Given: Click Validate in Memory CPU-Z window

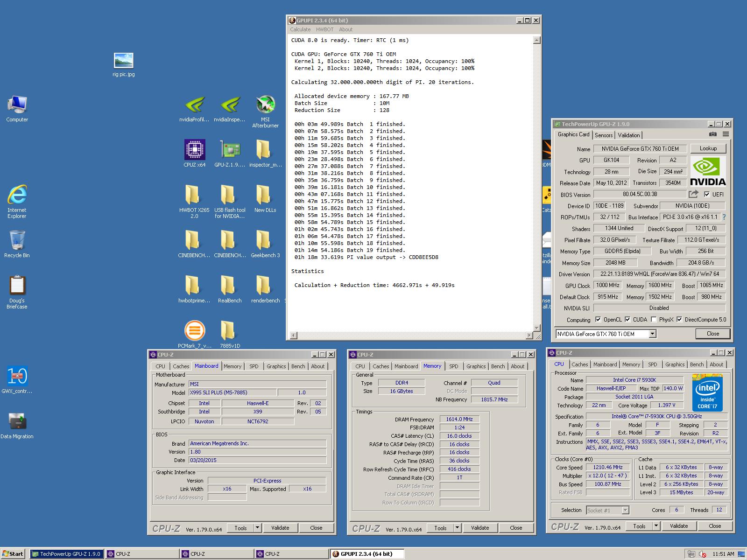Looking at the screenshot, I should coord(480,528).
